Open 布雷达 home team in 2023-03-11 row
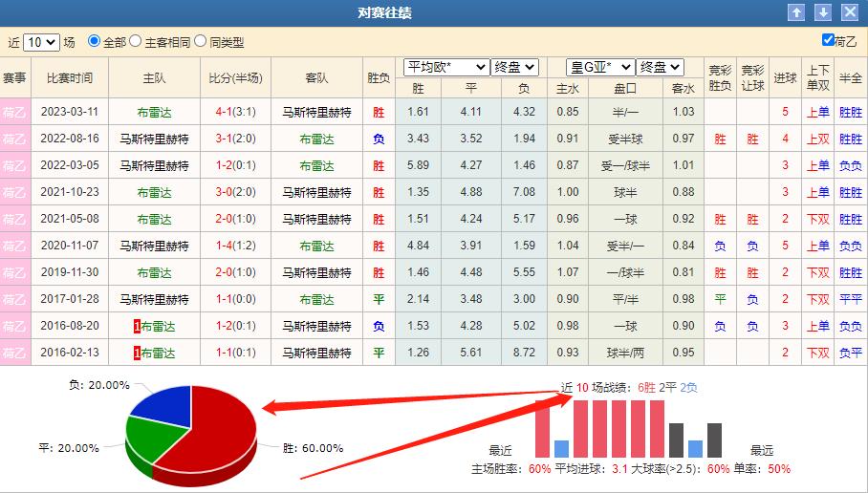 pos(155,113)
